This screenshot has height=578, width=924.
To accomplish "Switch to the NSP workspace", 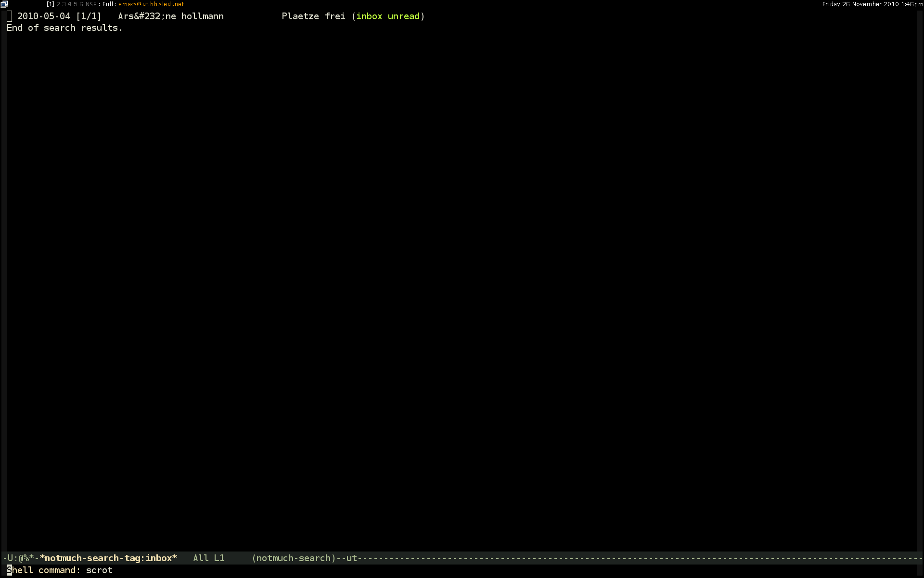I will [91, 4].
